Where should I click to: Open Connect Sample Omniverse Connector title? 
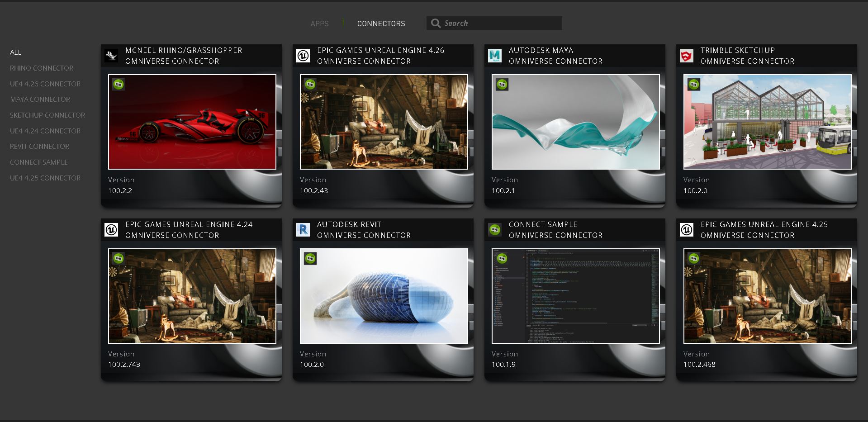click(x=555, y=230)
